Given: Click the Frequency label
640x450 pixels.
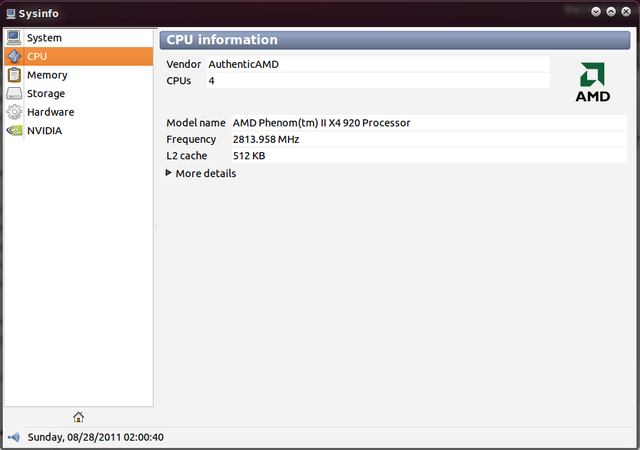Looking at the screenshot, I should pyautogui.click(x=191, y=140).
